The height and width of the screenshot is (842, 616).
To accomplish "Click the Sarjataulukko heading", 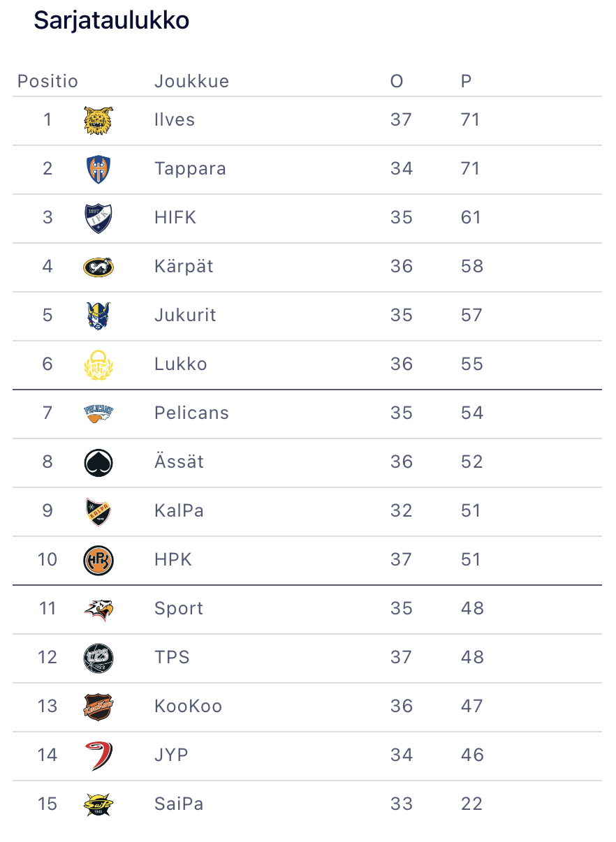I will coord(112,21).
